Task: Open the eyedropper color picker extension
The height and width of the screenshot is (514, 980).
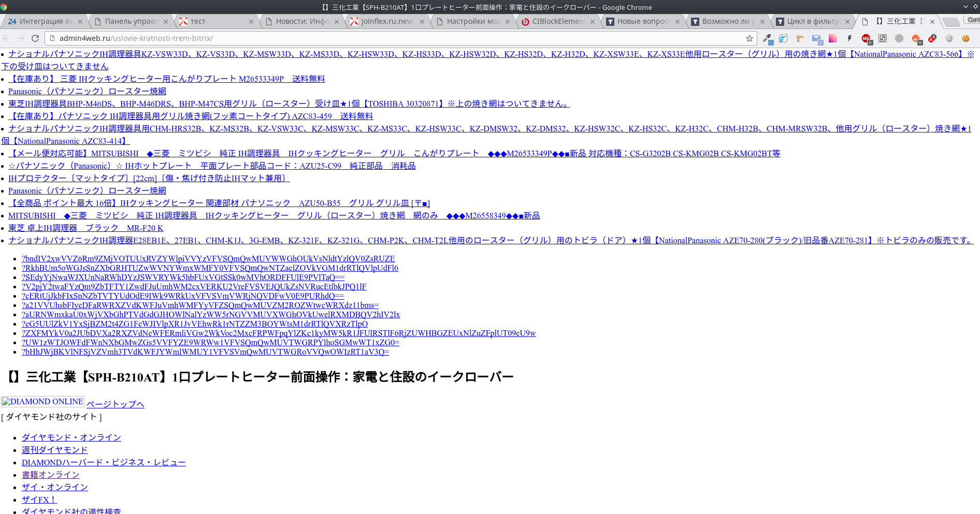Action: pos(768,38)
